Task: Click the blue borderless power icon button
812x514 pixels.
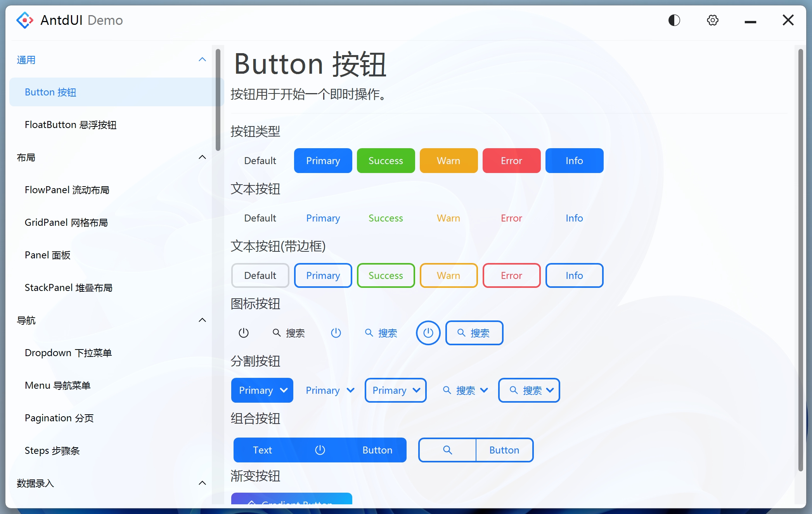Action: (336, 333)
